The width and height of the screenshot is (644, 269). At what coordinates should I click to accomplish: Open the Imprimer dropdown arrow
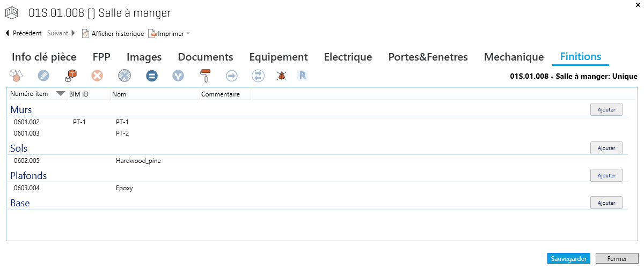coord(188,34)
